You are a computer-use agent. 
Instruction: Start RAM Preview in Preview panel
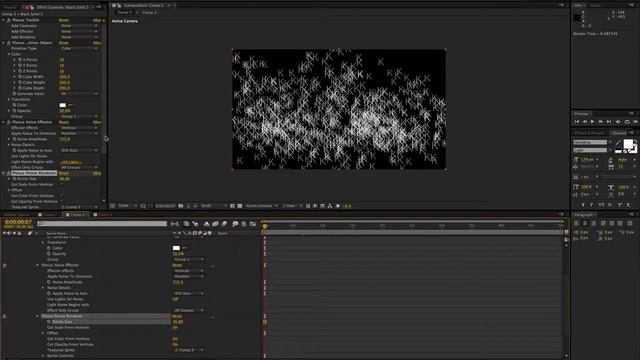point(636,122)
